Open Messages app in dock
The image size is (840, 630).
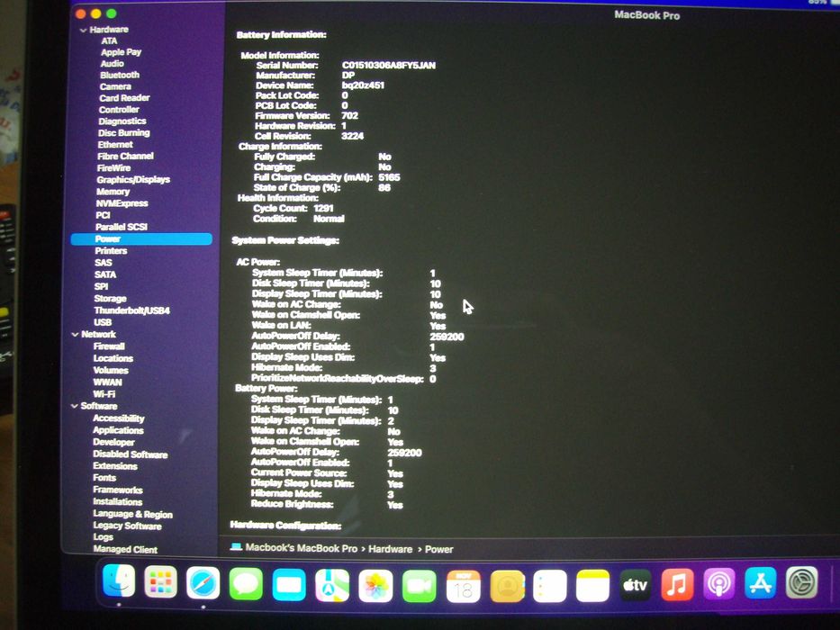[x=246, y=584]
